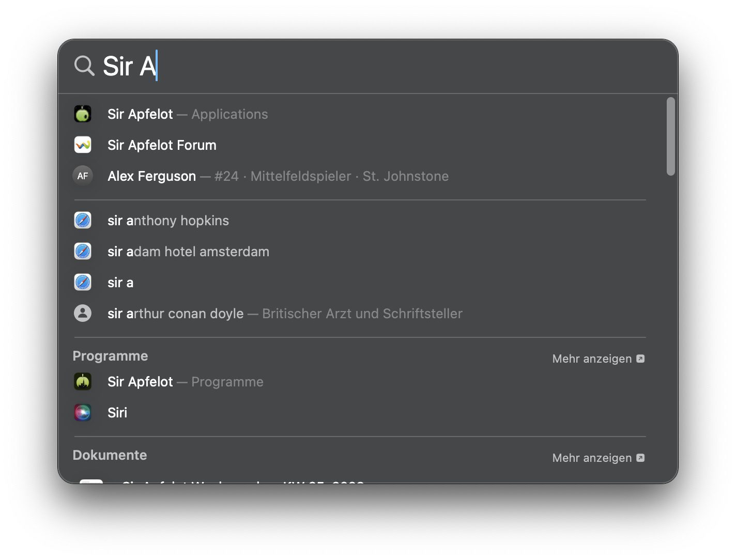Open the green apple Sir Apfelot Applications icon
This screenshot has width=736, height=560.
(83, 114)
